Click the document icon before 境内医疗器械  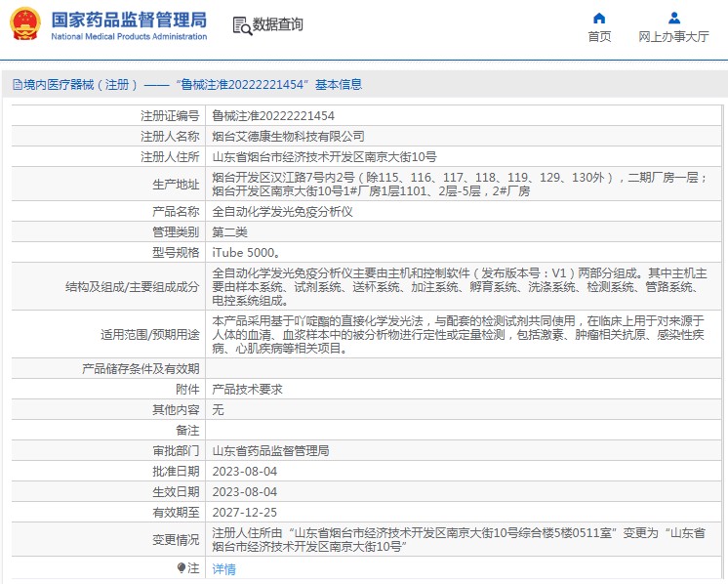click(18, 85)
